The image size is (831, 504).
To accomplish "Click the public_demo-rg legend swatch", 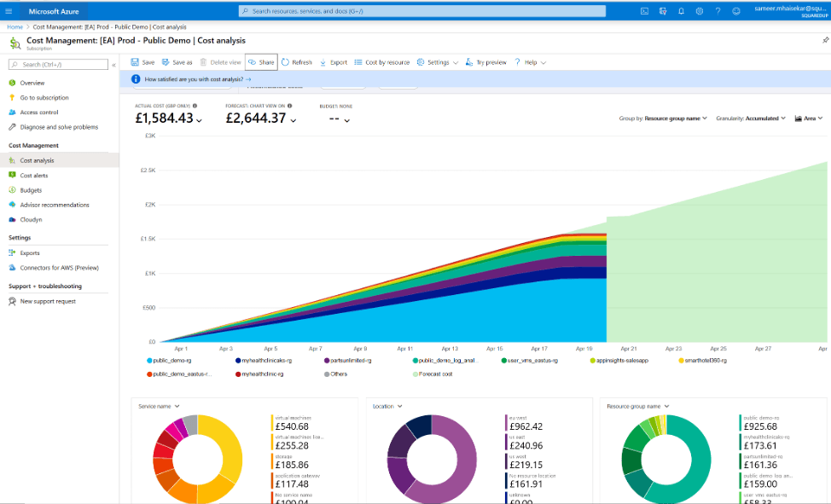I will tap(149, 361).
